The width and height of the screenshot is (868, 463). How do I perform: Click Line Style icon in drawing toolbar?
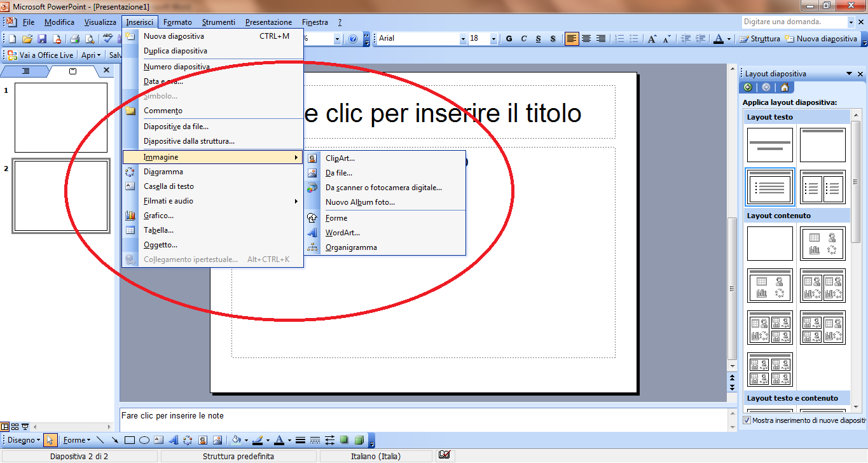coord(301,440)
